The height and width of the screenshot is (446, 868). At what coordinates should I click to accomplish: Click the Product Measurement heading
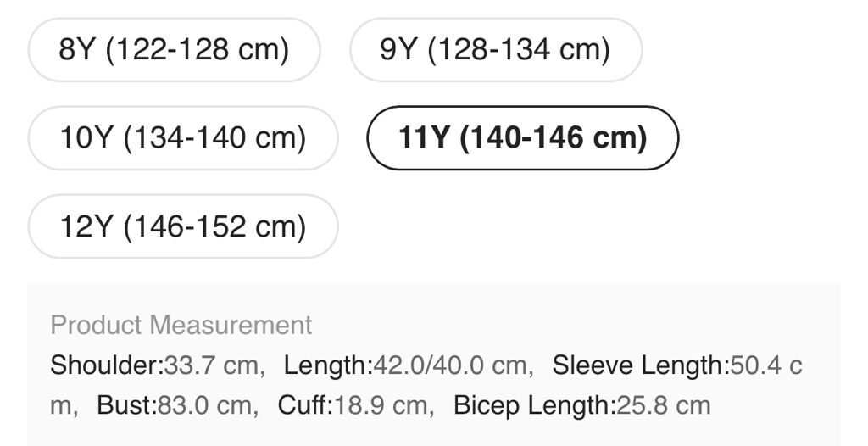coord(181,325)
